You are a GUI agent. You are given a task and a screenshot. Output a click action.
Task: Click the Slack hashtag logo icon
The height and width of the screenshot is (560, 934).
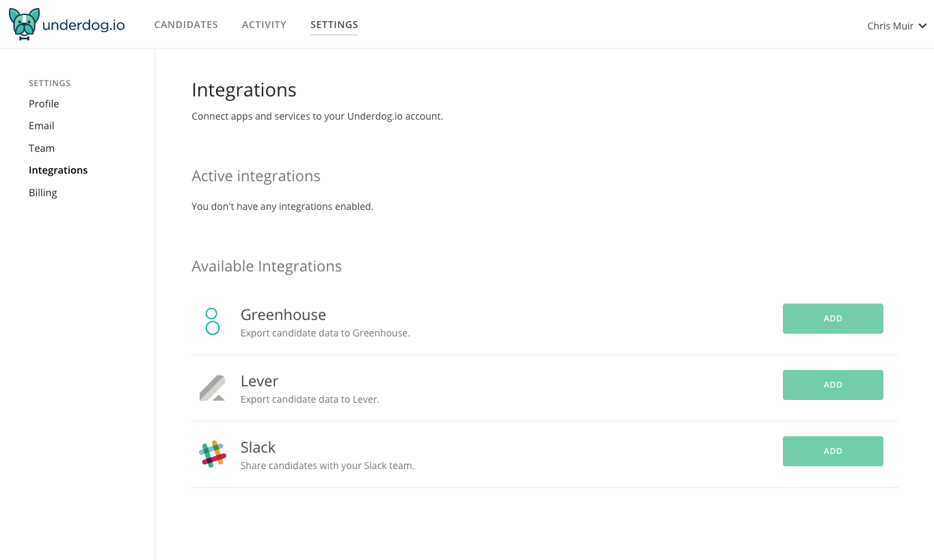(x=213, y=454)
